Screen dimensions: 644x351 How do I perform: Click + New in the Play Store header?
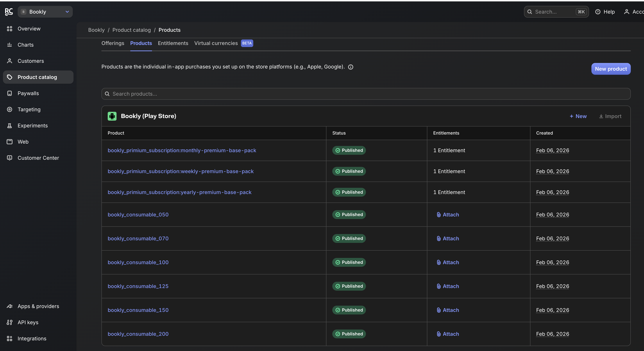(x=578, y=116)
